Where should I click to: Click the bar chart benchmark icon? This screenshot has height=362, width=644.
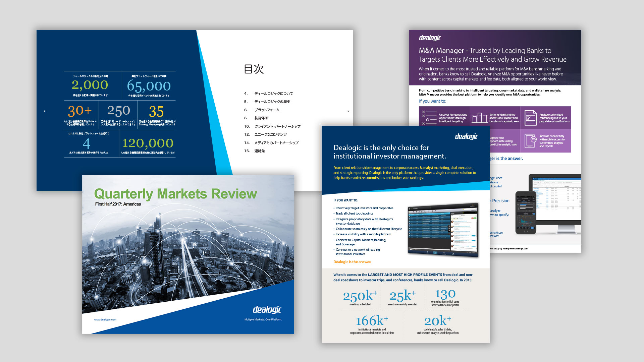[x=480, y=118]
